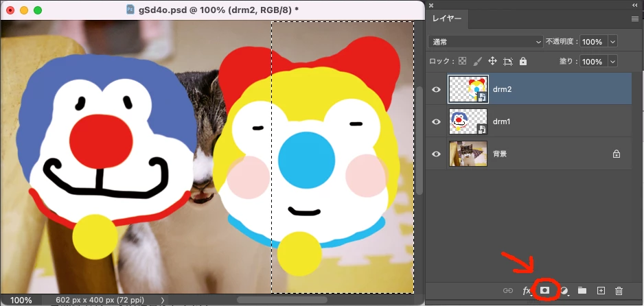Click the lock icon on the 背景 layer
The width and height of the screenshot is (644, 306).
point(616,154)
